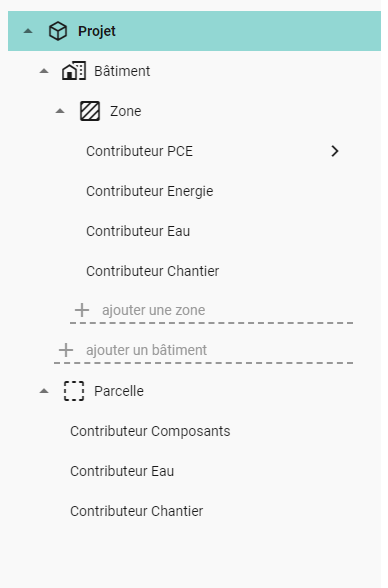Open the Contributeur PCE chevron
388x588 pixels.
(x=335, y=151)
